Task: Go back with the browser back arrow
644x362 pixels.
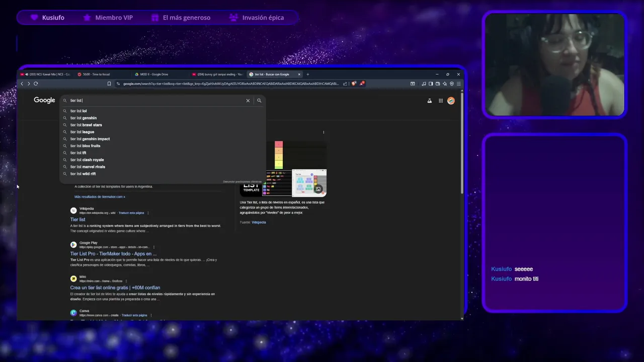Action: 22,83
